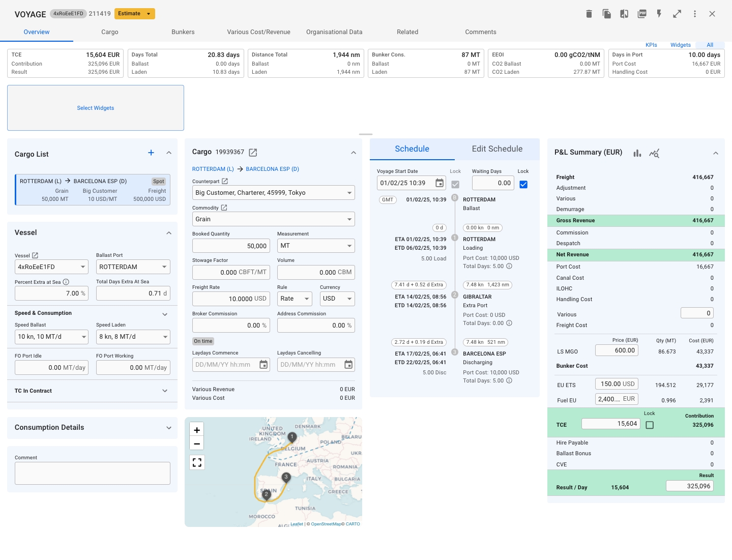Click the copy voyage icon
Viewport: 732px width, 560px height.
tap(606, 14)
